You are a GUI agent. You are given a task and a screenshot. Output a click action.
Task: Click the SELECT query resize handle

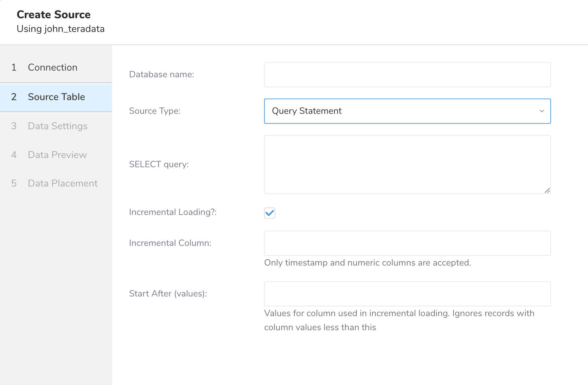click(x=547, y=190)
